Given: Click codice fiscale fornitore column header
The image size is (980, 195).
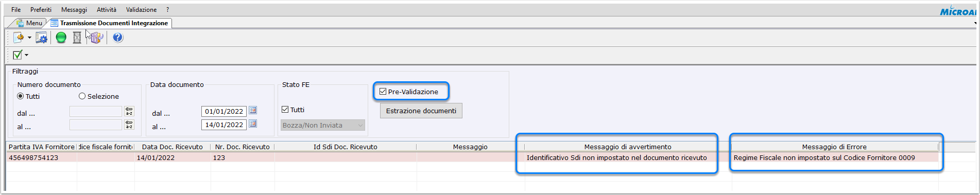Looking at the screenshot, I should [106, 147].
